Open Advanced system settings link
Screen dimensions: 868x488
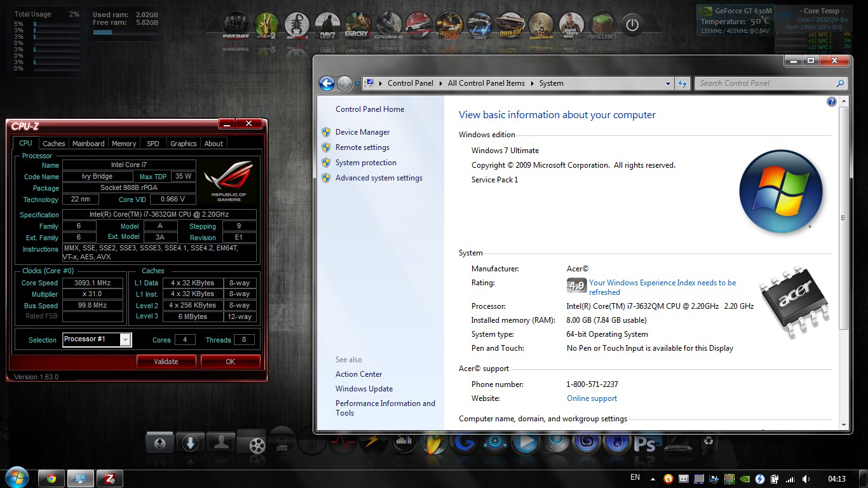point(379,178)
